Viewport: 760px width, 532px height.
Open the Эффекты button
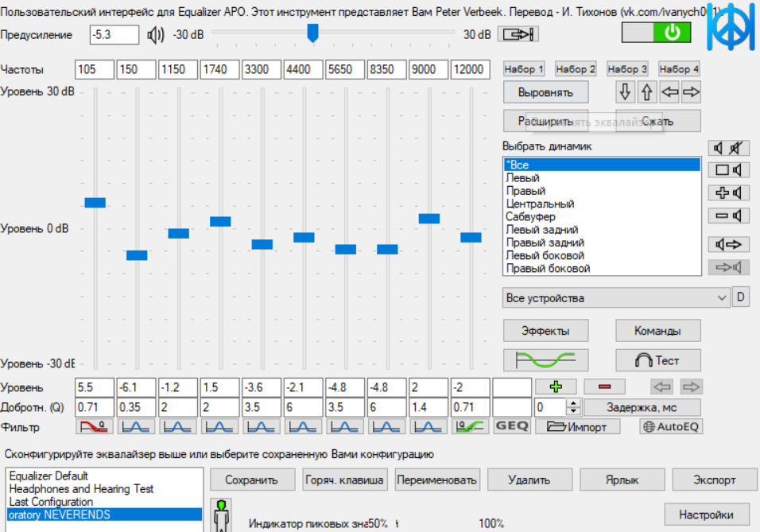click(546, 331)
